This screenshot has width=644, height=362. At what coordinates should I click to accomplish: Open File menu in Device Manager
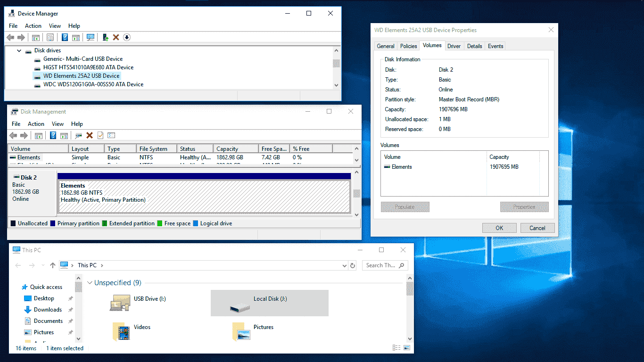[x=13, y=26]
